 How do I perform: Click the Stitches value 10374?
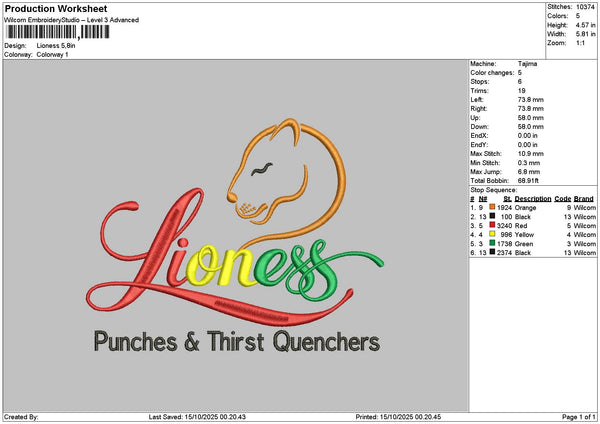pyautogui.click(x=585, y=7)
